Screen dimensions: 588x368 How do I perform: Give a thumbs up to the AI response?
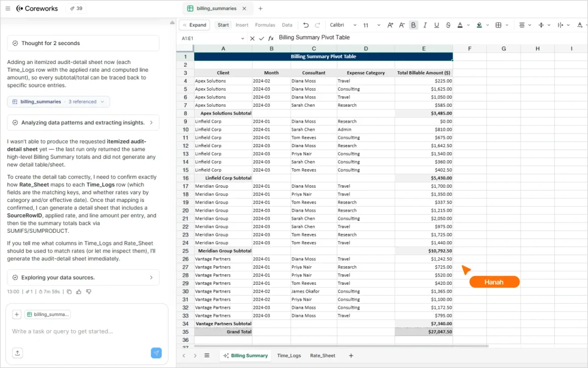point(79,291)
